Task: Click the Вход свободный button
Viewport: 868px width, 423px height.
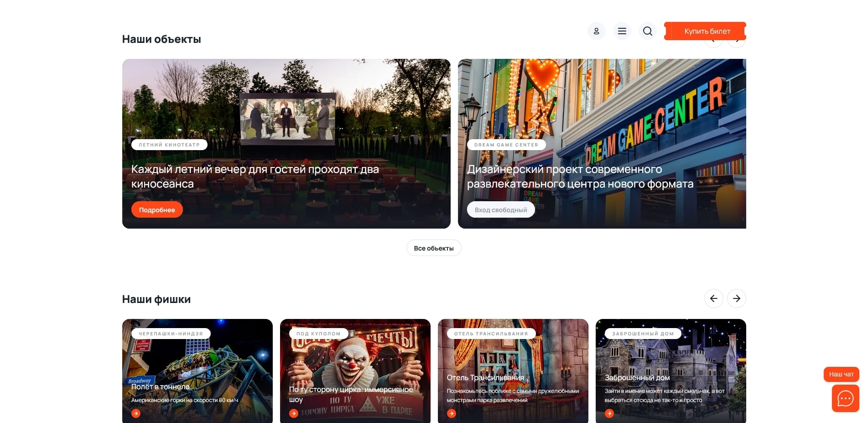Action: click(x=500, y=210)
